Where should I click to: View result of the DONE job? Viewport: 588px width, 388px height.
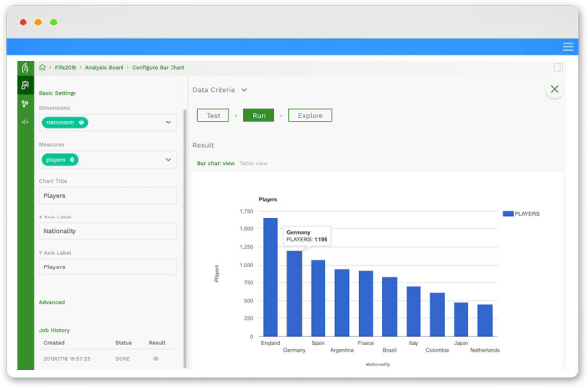coord(156,359)
